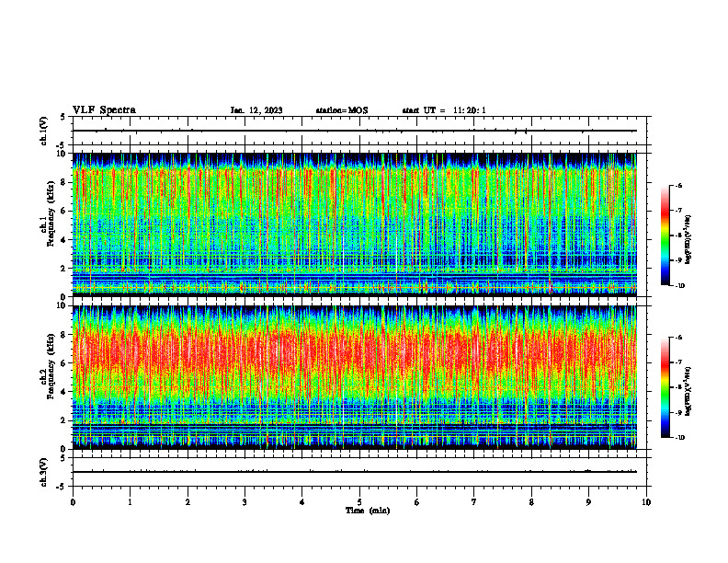
Task: Click the time axis tick label "1"
Action: 130,502
